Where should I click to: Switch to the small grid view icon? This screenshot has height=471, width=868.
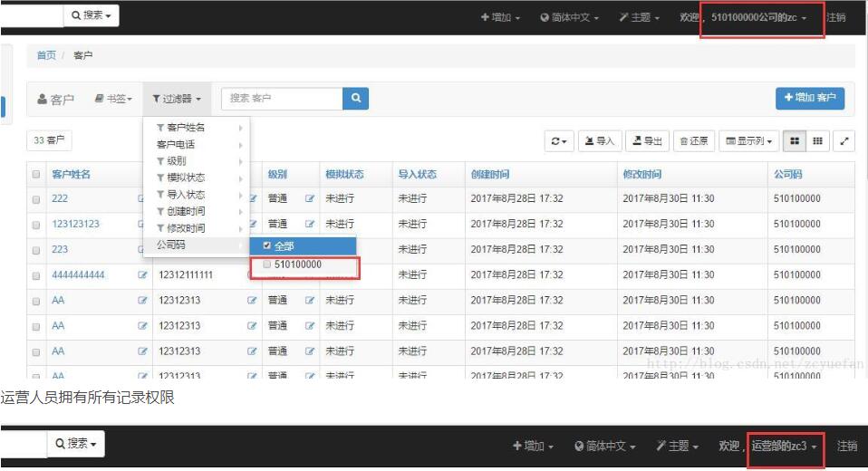pos(817,141)
